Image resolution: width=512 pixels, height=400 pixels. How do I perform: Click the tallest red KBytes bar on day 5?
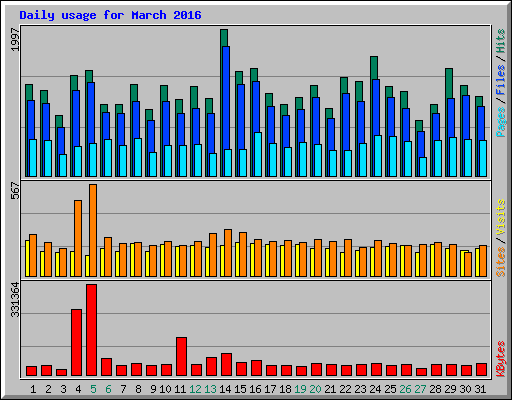point(92,330)
